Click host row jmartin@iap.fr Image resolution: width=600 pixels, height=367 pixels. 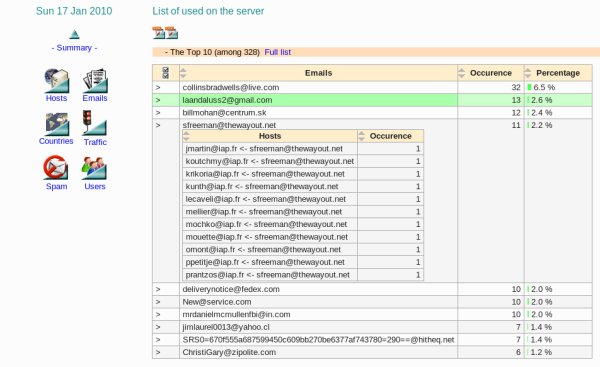tap(303, 148)
